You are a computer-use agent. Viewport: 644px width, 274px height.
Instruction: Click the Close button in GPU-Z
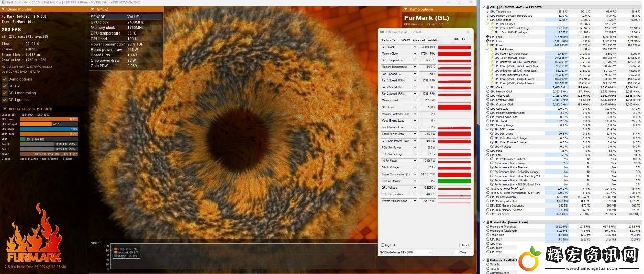click(463, 252)
